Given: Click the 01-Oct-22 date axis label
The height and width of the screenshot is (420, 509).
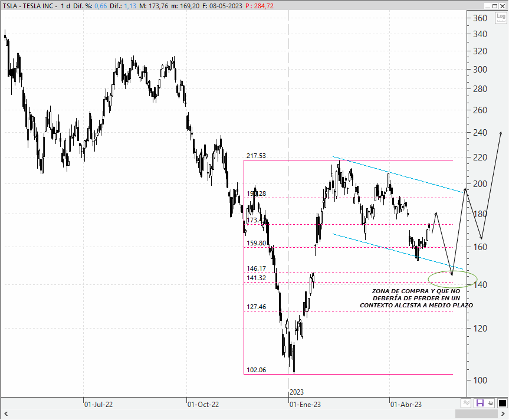Looking at the screenshot, I should click(203, 405).
